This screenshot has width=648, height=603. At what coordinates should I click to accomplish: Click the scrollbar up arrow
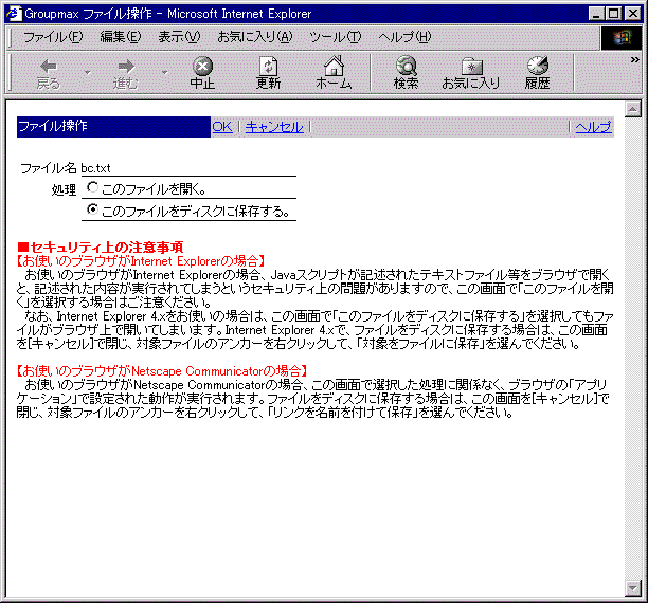[x=633, y=109]
